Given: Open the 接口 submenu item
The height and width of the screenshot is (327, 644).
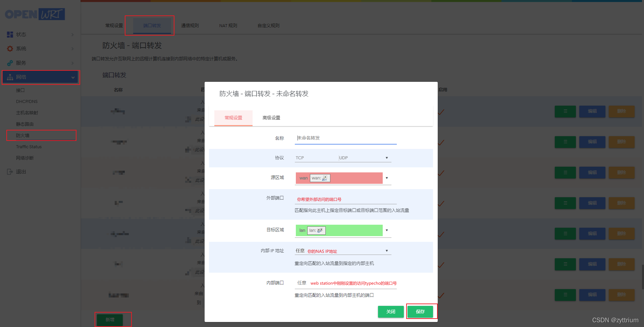Looking at the screenshot, I should [20, 90].
